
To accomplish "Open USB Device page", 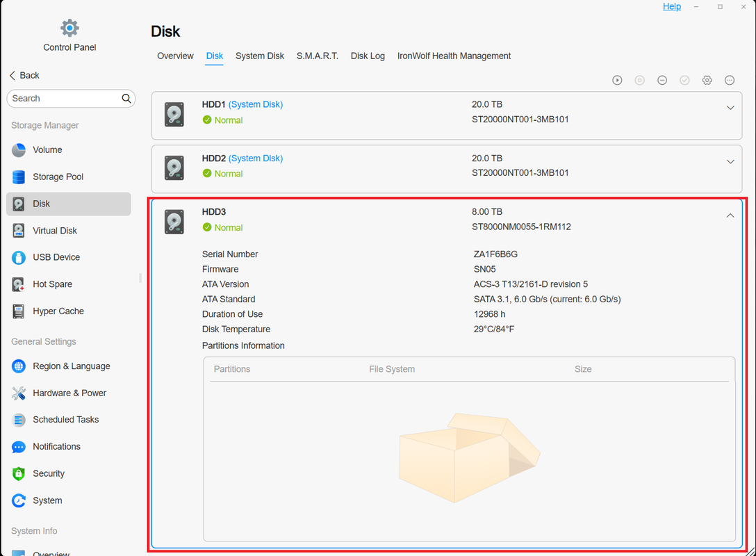I will click(x=69, y=258).
